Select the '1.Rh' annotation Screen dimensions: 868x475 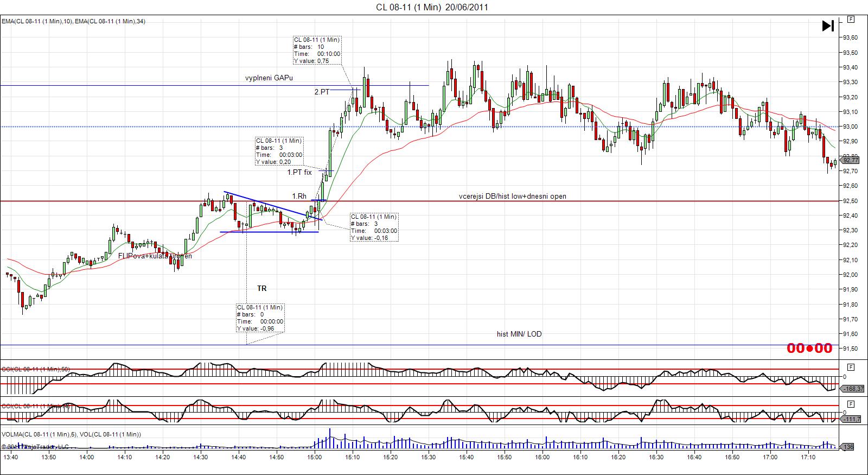(299, 197)
